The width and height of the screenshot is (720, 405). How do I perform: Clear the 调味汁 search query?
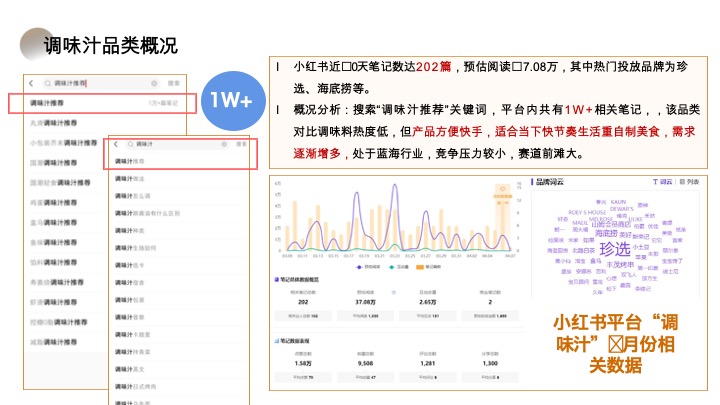224,144
